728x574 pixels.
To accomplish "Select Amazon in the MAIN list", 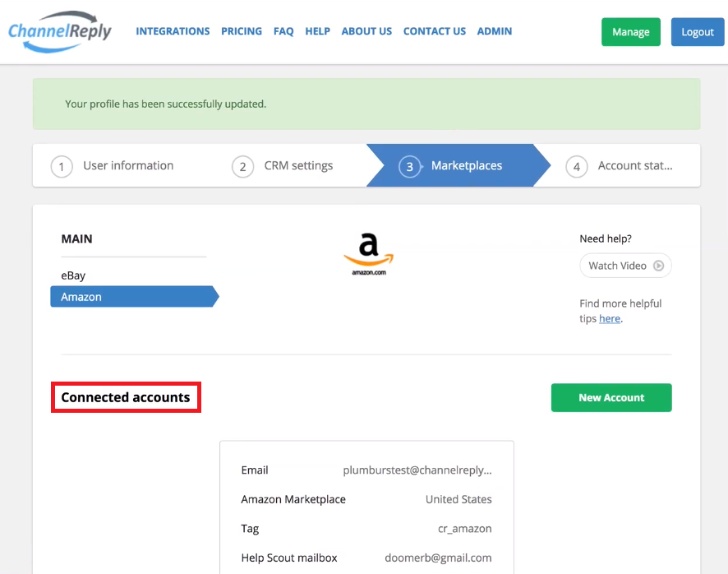I will pyautogui.click(x=135, y=297).
